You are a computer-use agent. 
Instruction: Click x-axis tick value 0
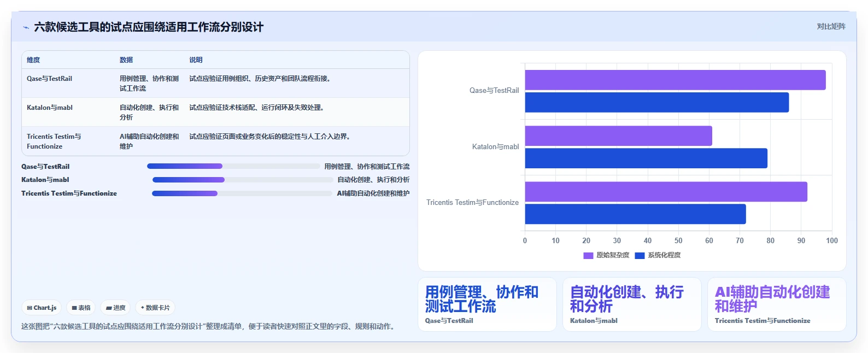pyautogui.click(x=525, y=240)
